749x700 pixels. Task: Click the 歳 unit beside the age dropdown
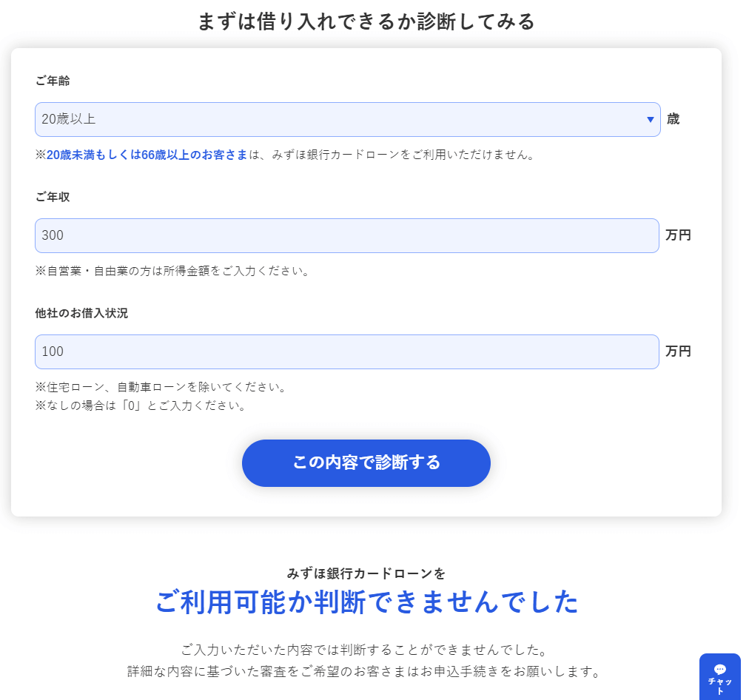673,119
